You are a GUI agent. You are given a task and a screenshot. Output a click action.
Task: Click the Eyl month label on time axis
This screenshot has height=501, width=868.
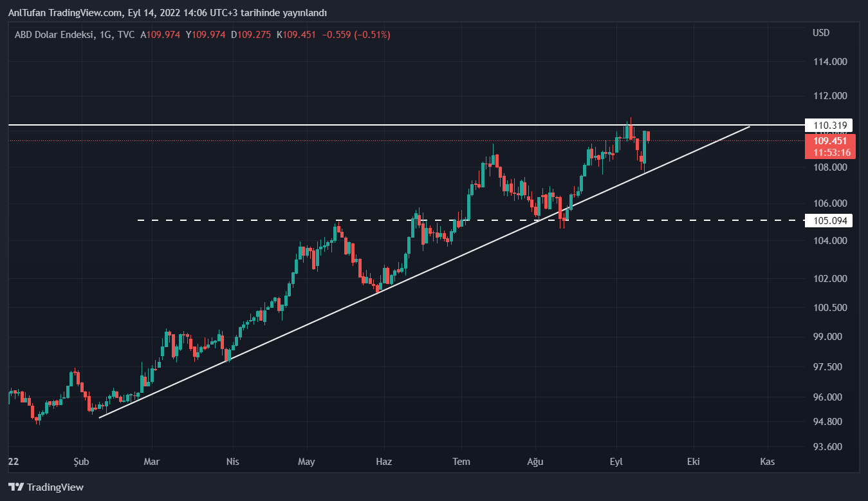616,462
